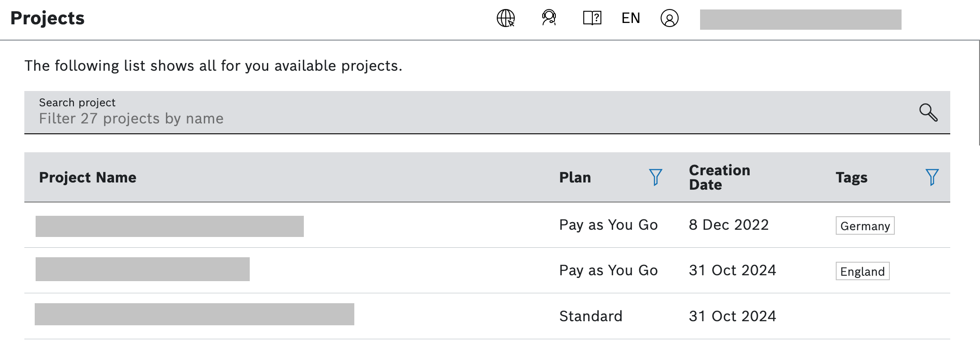Click the Project Name column header

87,178
